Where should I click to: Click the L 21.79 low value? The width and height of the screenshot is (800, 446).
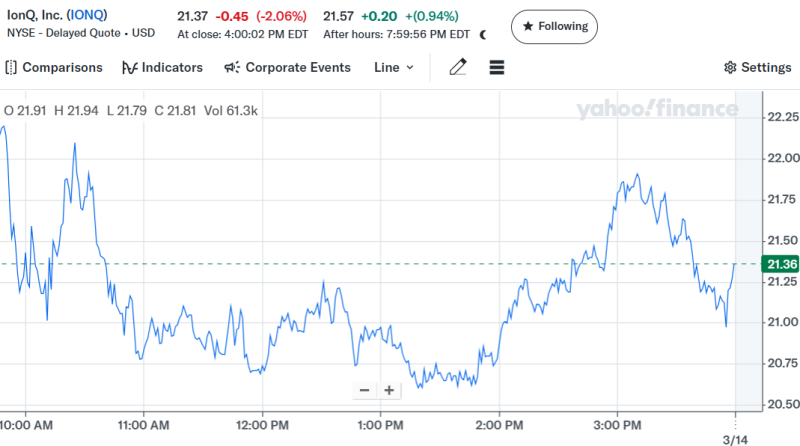click(x=127, y=111)
